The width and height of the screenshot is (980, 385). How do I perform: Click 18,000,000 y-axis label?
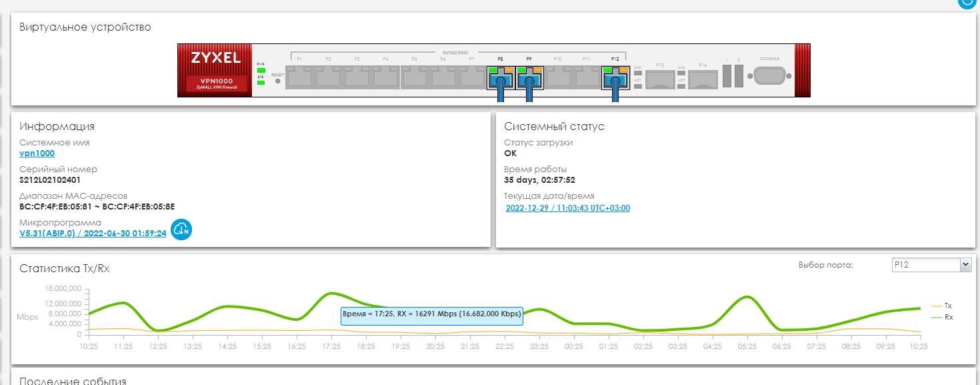(62, 288)
